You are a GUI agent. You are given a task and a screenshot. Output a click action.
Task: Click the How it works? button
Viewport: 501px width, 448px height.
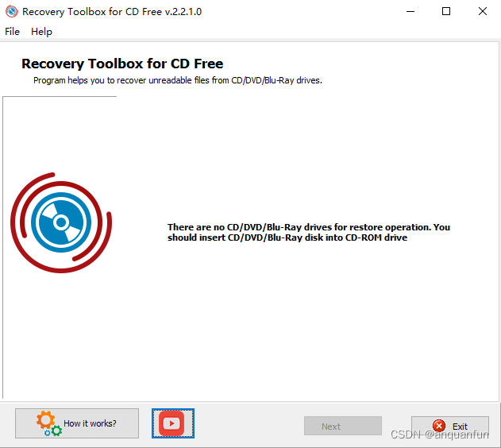(x=77, y=423)
